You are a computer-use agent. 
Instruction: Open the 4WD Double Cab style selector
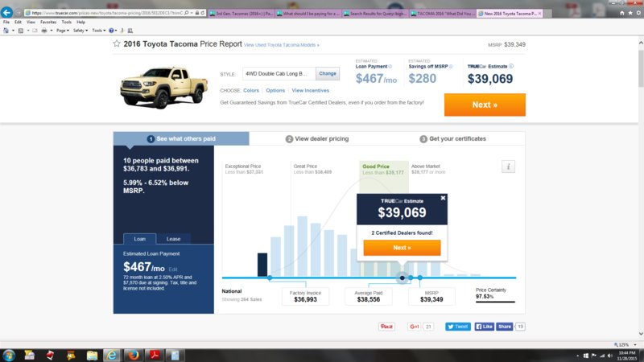point(279,74)
